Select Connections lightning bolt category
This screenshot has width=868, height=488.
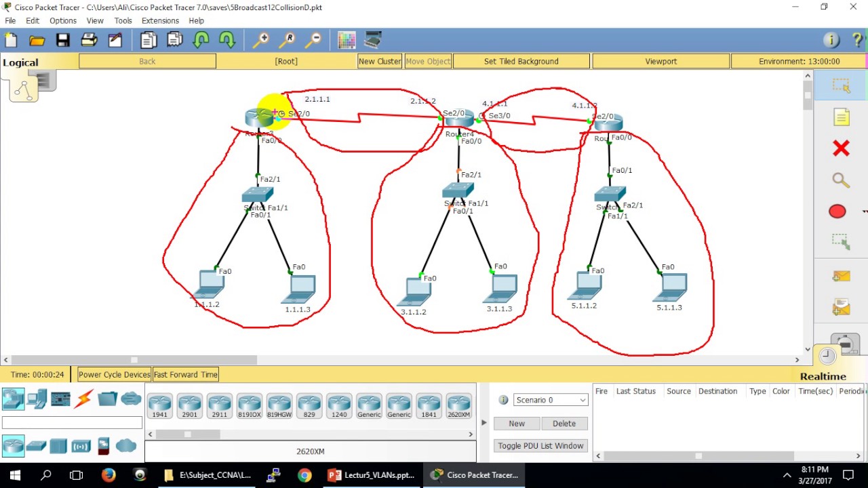click(83, 399)
